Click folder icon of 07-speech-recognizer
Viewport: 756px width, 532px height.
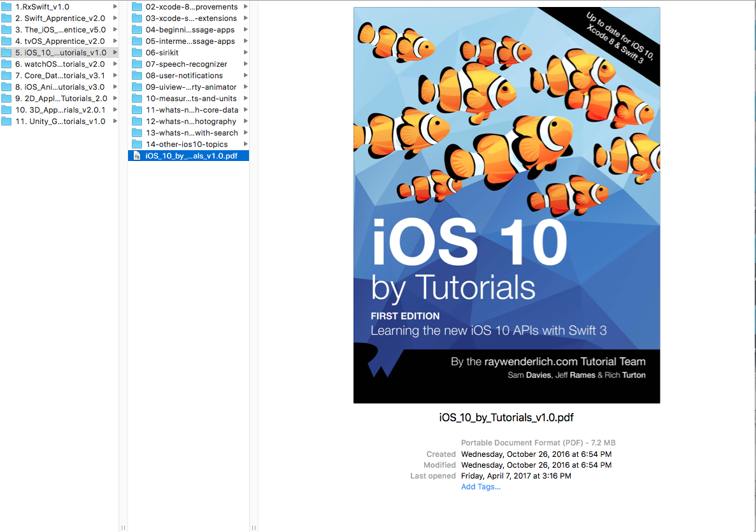tap(137, 64)
